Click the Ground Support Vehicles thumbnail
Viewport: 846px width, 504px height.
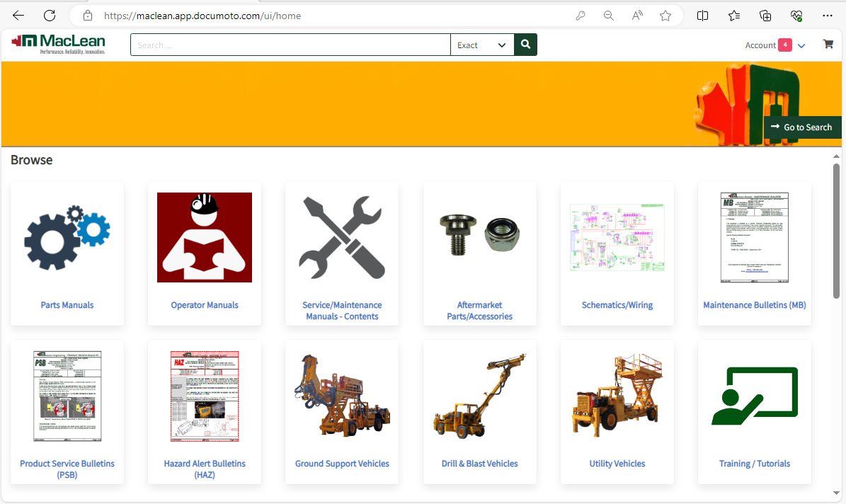pyautogui.click(x=342, y=396)
